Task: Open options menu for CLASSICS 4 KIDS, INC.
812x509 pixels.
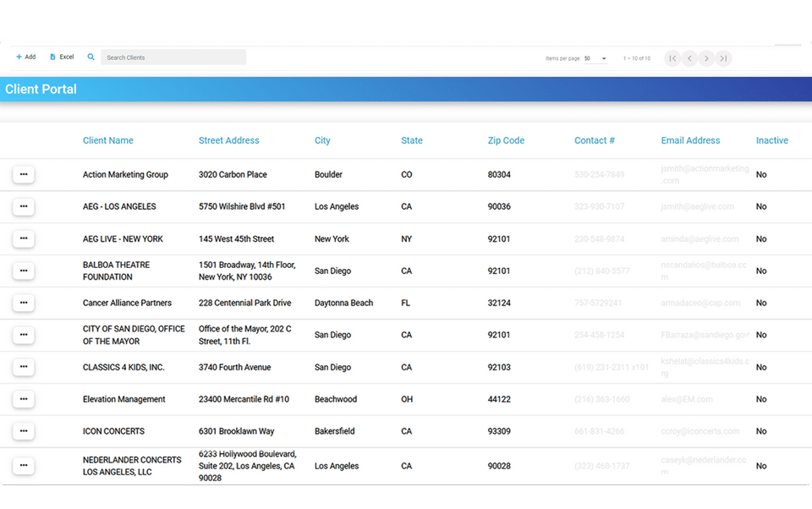Action: pyautogui.click(x=24, y=367)
